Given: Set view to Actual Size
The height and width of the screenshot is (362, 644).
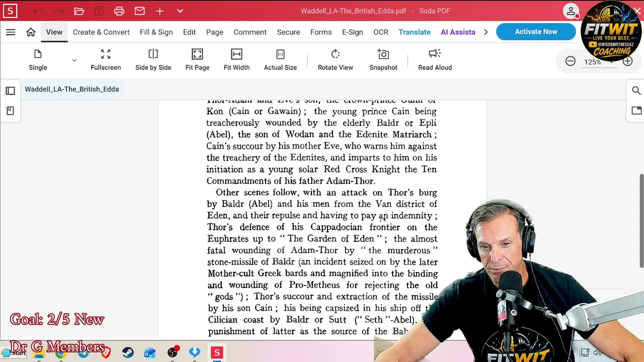Looking at the screenshot, I should (280, 60).
